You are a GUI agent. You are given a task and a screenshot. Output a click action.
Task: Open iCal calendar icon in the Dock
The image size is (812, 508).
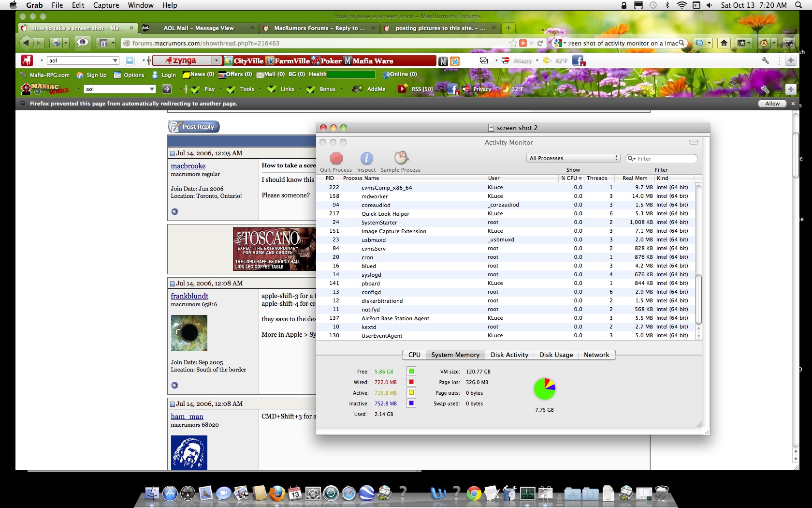[295, 493]
